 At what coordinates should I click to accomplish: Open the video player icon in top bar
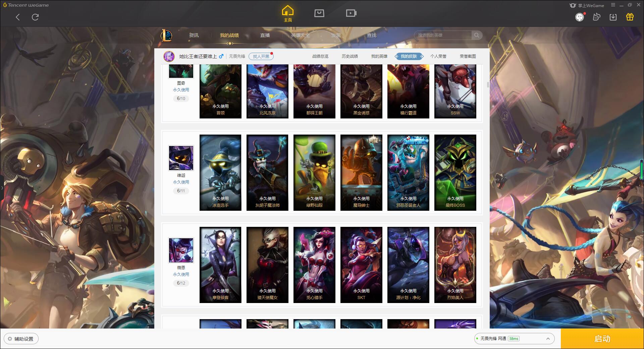[351, 13]
